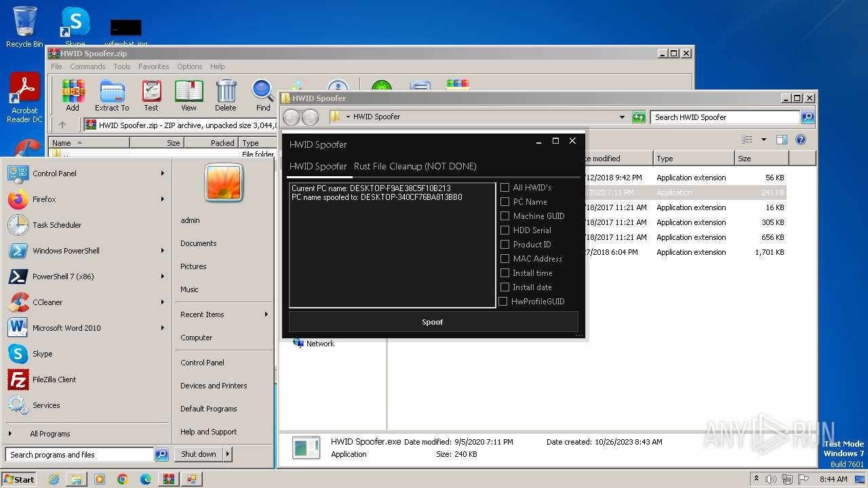Sort by the Size column in Explorer
The image size is (868, 488).
(x=762, y=159)
